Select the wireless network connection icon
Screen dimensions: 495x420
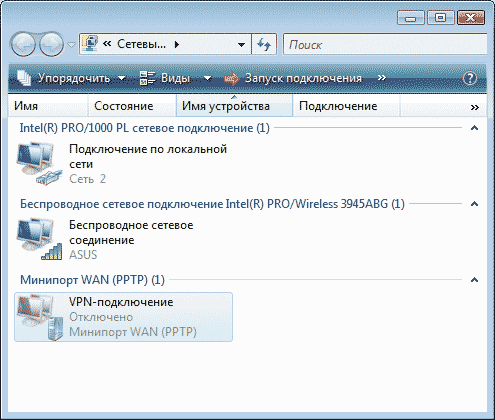(x=39, y=239)
